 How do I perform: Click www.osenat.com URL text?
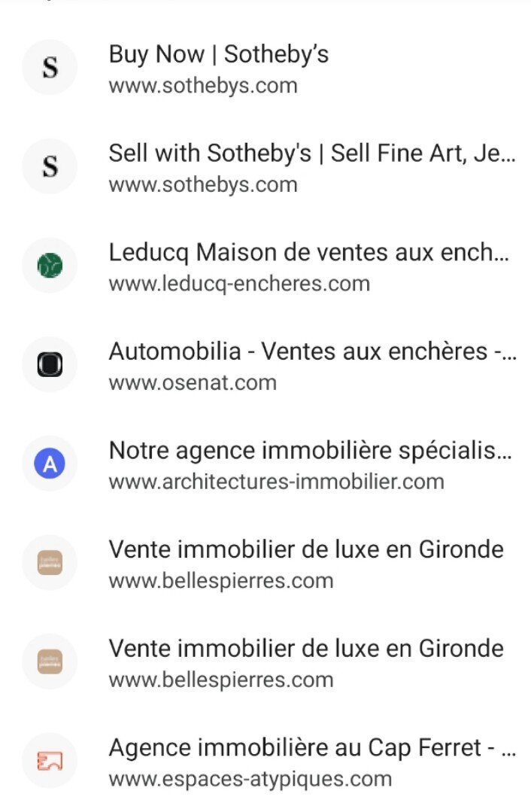[193, 383]
